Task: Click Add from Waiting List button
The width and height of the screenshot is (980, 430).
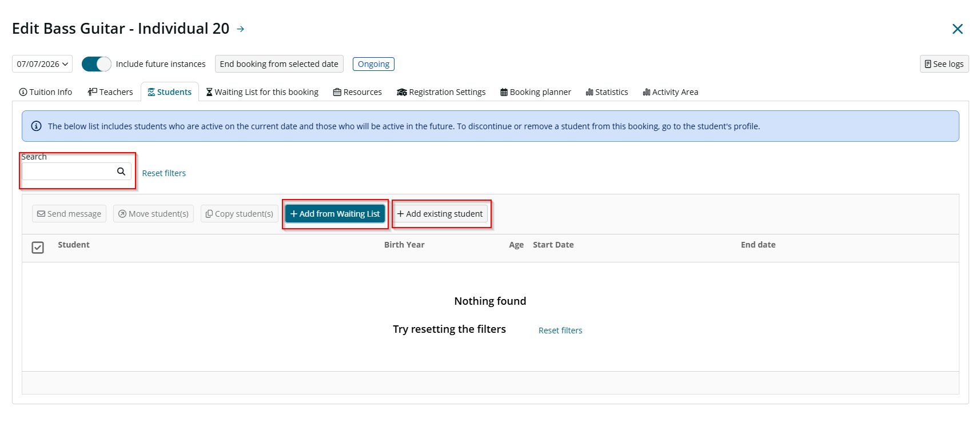Action: 335,214
